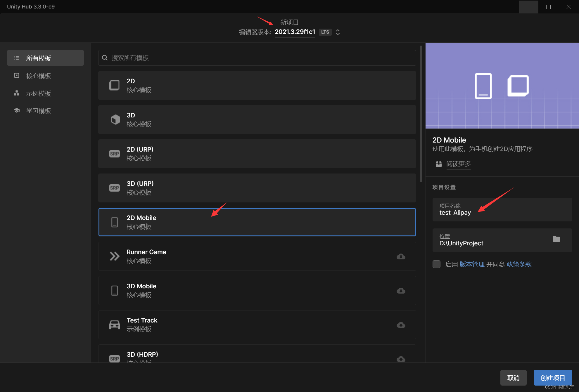This screenshot has width=579, height=392.
Task: Click the 2D Mobile preview image
Action: coord(502,86)
